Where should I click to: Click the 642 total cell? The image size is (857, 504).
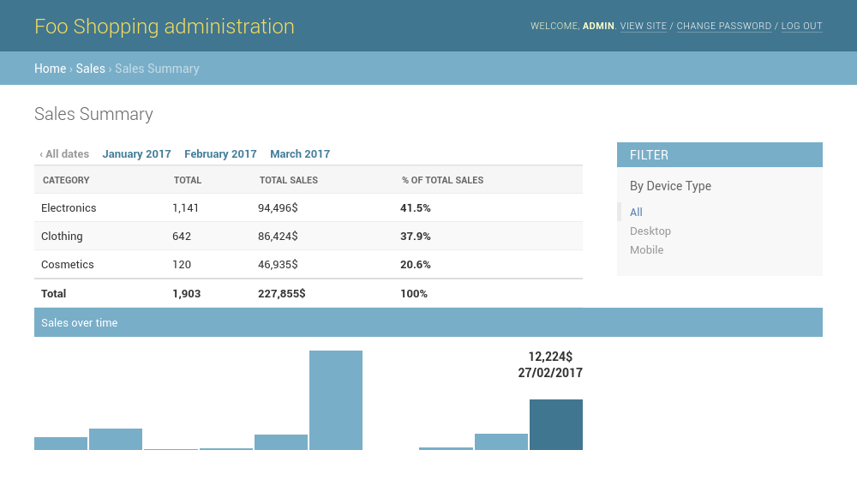point(182,237)
